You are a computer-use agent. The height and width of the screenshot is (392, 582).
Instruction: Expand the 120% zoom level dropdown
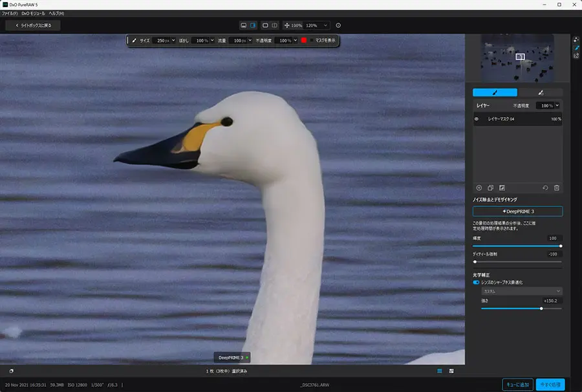coord(325,25)
